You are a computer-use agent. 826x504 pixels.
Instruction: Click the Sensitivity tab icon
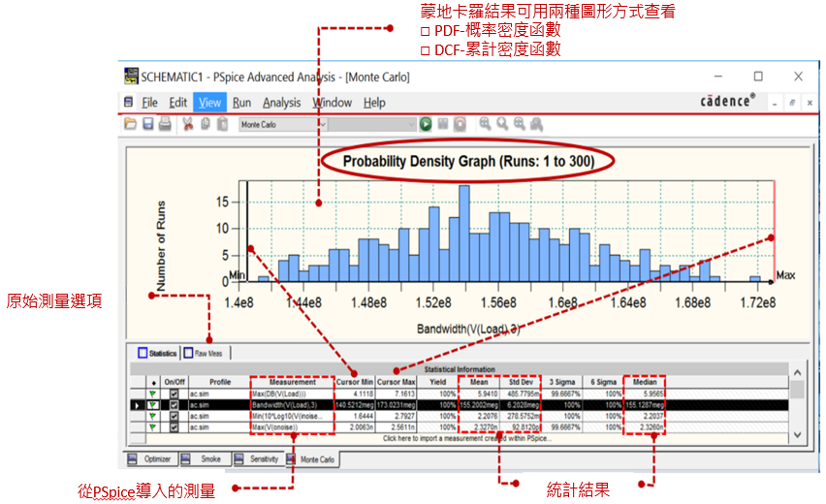(x=238, y=459)
